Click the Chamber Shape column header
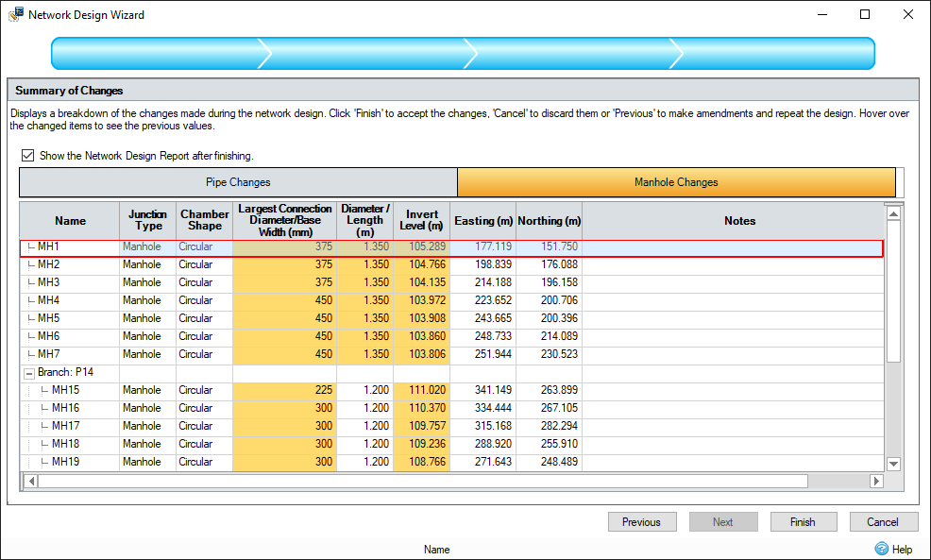This screenshot has height=560, width=931. [x=204, y=220]
